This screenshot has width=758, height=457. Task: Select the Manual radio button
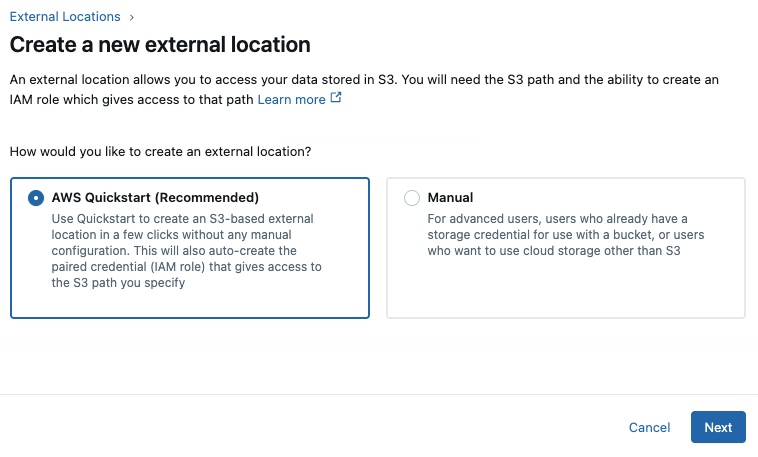pyautogui.click(x=412, y=198)
